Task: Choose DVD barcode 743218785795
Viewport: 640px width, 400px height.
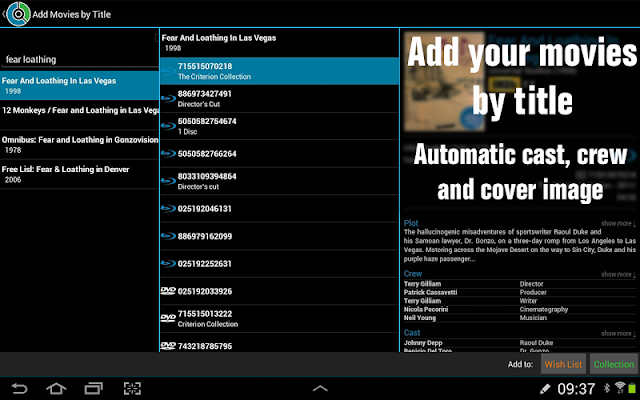Action: [x=280, y=343]
